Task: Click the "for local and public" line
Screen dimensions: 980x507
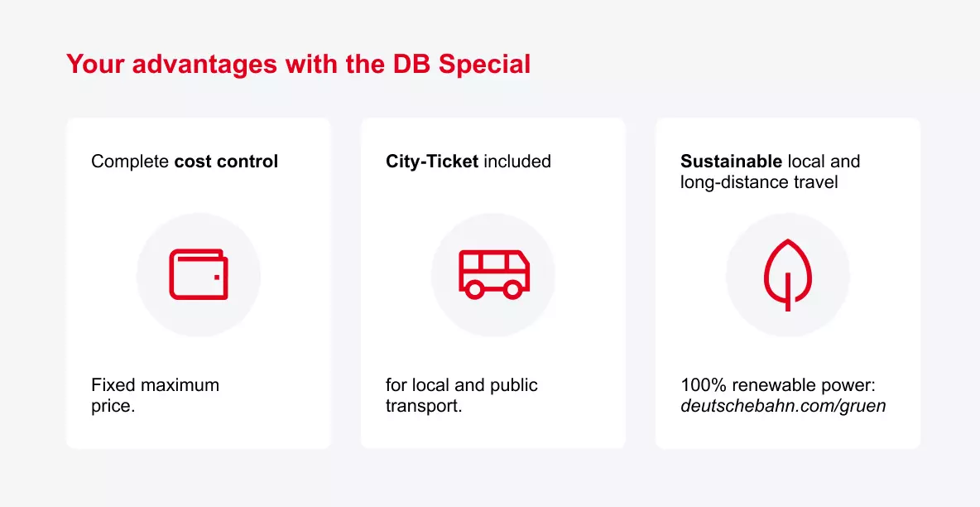Action: [461, 385]
